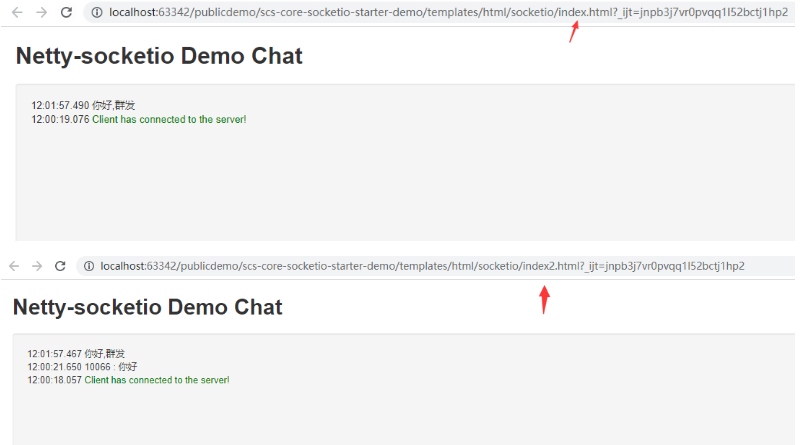Go forward in the index.html browser window

click(x=41, y=12)
